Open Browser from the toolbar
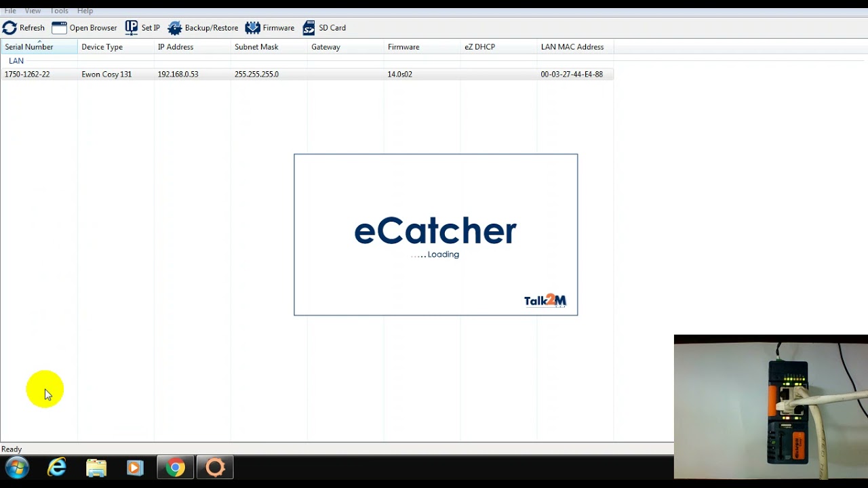Screen dimensions: 868x488 [x=84, y=28]
